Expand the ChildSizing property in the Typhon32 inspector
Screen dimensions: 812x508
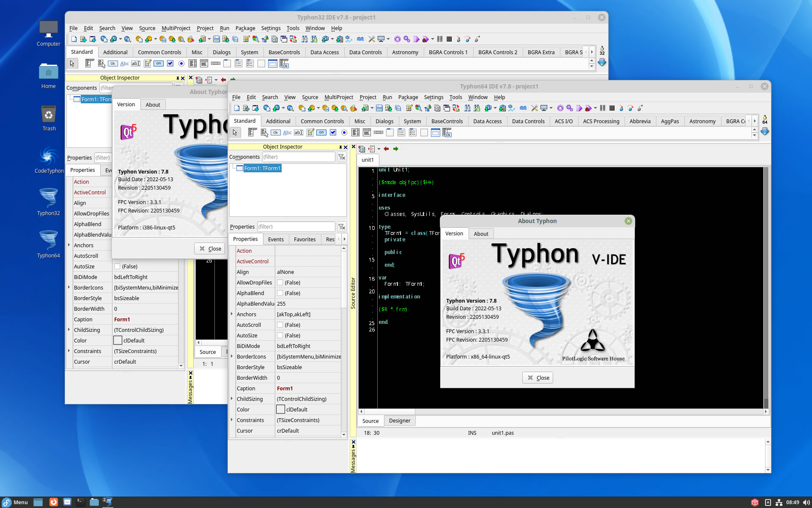tap(69, 330)
